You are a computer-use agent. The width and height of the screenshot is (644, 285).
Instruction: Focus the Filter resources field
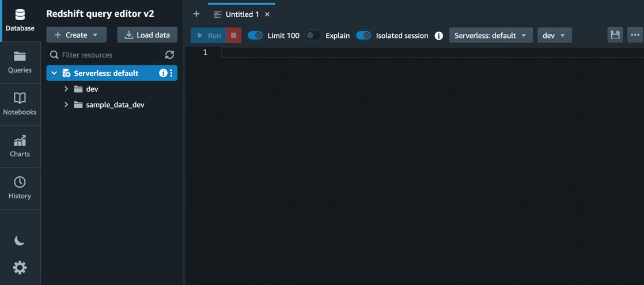(x=103, y=55)
